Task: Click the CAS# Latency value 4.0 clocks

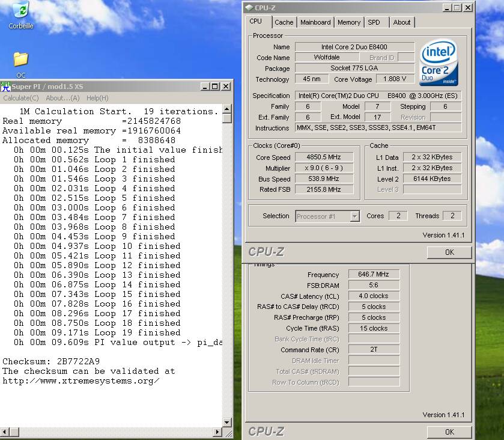Action: 374,296
